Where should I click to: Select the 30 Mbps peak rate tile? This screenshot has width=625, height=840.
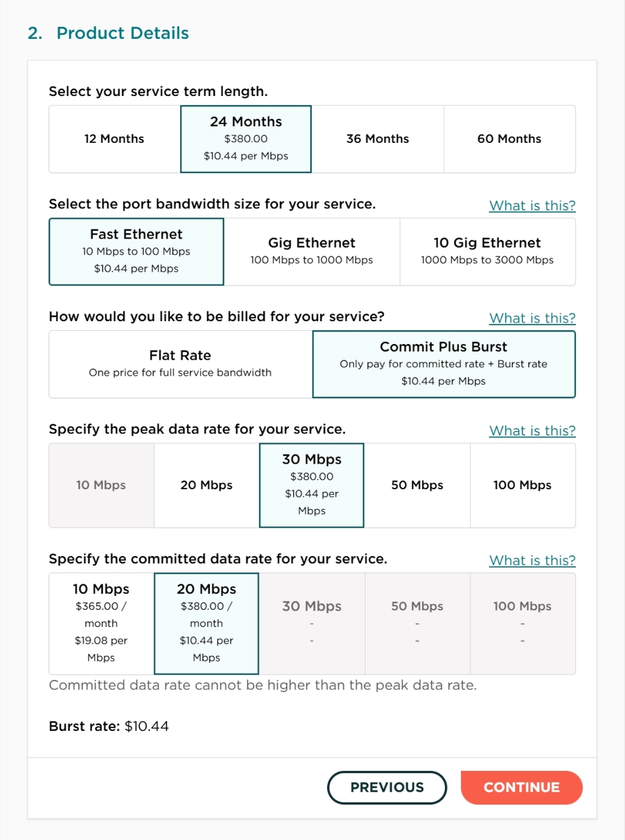pyautogui.click(x=312, y=485)
